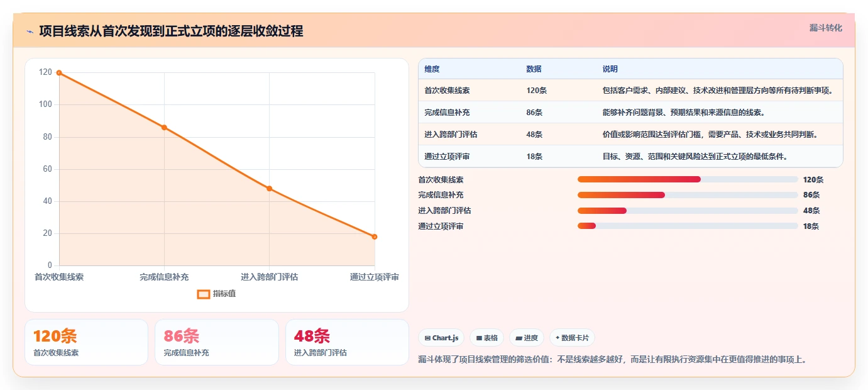Click the x-axis label 首次收集线索
Screen dimensions: 868x390
coord(59,277)
